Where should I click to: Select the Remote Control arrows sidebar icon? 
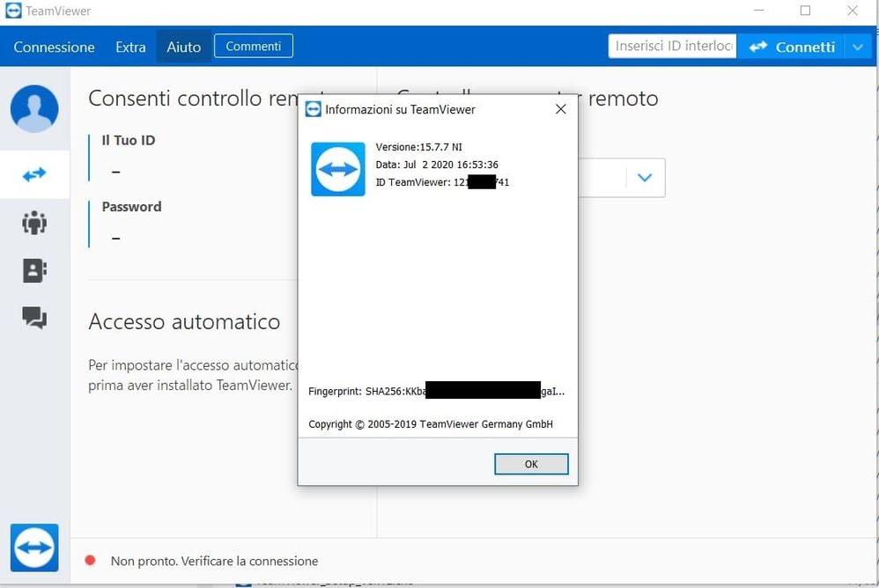tap(34, 174)
